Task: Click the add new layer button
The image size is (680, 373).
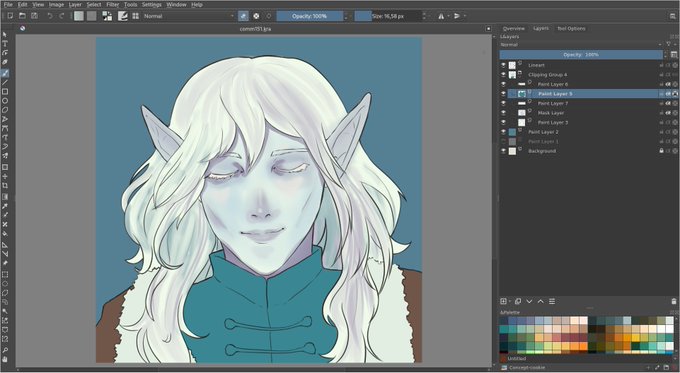Action: pos(503,301)
